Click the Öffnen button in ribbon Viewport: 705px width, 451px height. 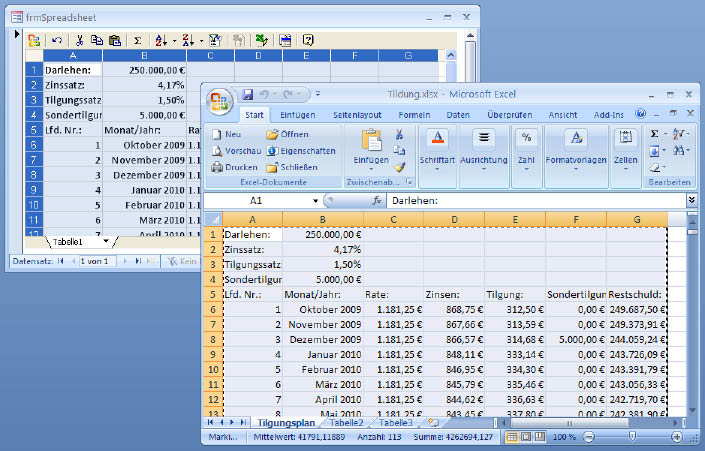click(x=287, y=134)
